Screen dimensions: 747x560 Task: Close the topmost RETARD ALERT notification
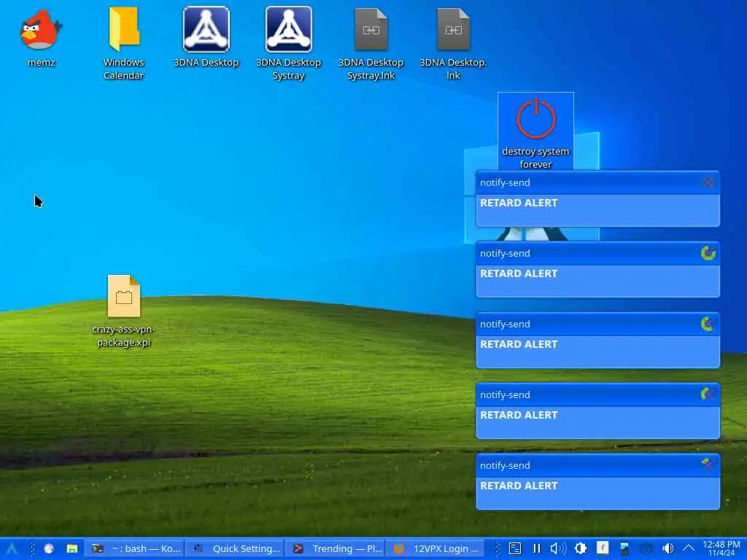tap(708, 182)
